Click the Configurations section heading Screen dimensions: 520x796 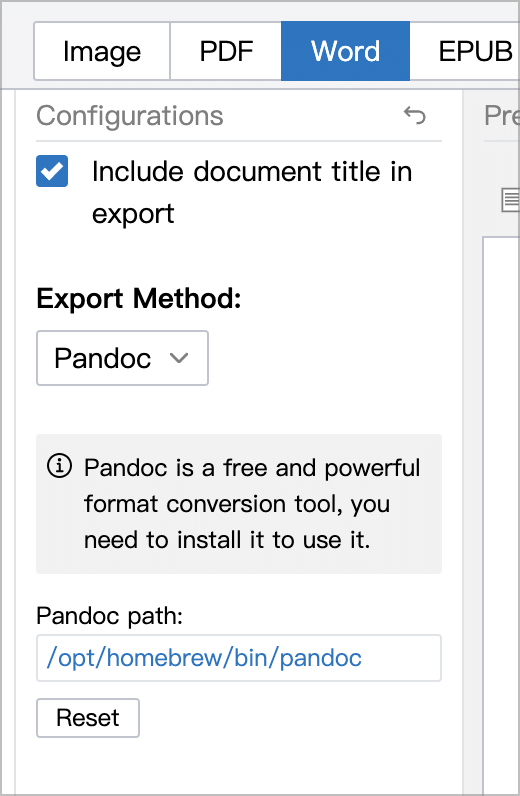129,115
